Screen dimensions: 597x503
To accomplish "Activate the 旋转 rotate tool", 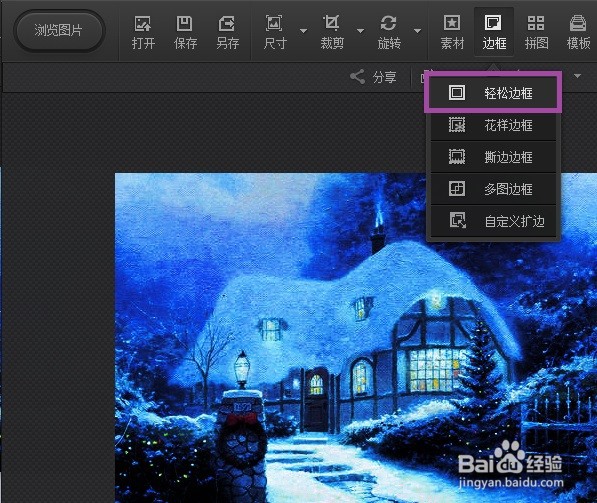I will tap(389, 33).
